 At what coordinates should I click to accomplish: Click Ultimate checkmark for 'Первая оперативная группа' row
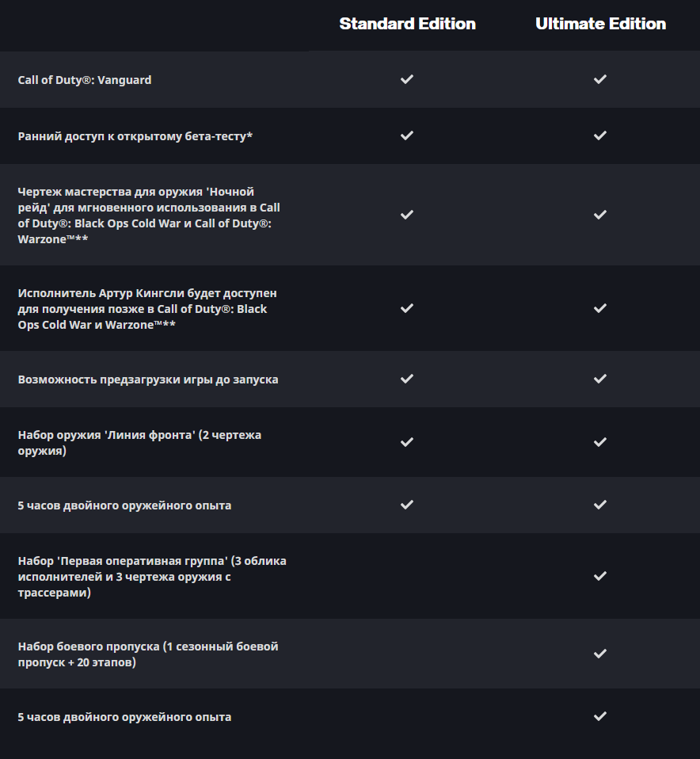click(600, 576)
